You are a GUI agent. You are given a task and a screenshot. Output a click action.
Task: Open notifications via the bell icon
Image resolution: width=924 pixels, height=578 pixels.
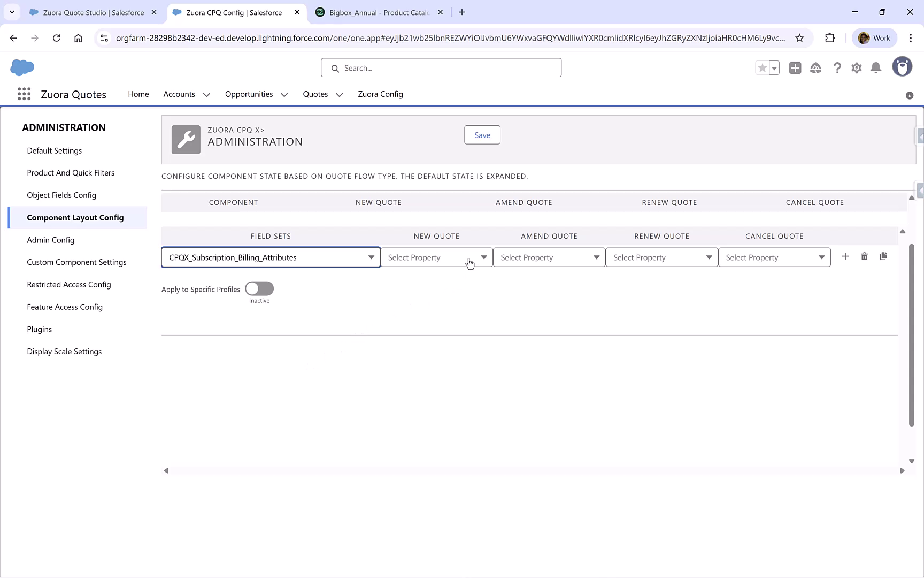[x=876, y=68]
